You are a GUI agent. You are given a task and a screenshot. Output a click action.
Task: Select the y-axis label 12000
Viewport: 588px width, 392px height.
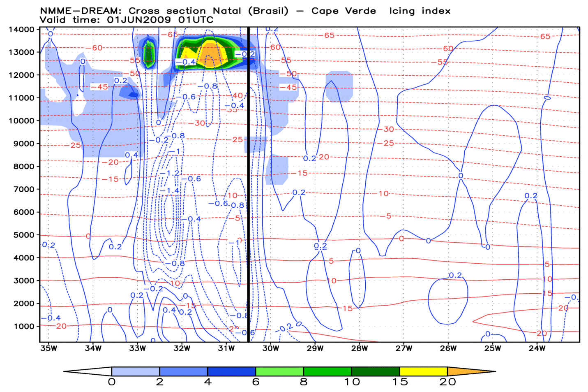[x=22, y=75]
